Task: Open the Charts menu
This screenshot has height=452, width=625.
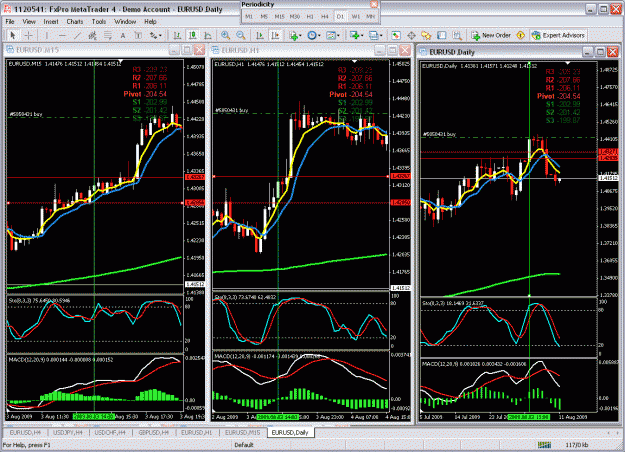Action: click(75, 22)
